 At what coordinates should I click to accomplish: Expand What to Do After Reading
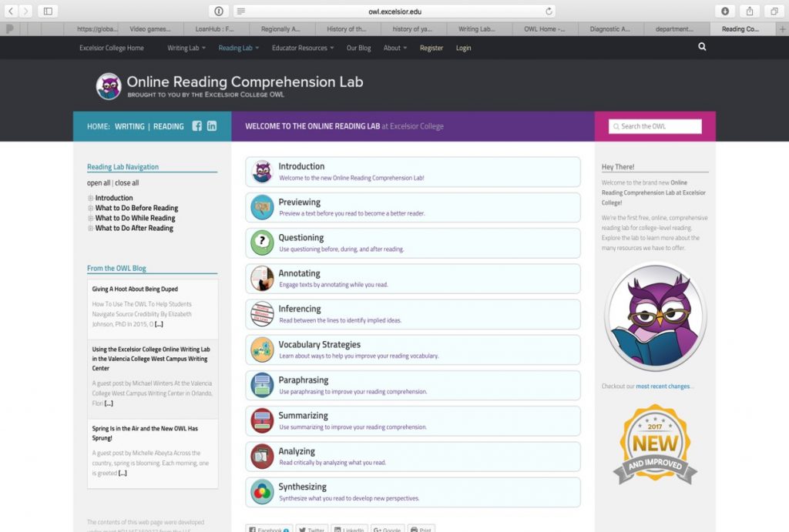pyautogui.click(x=91, y=229)
